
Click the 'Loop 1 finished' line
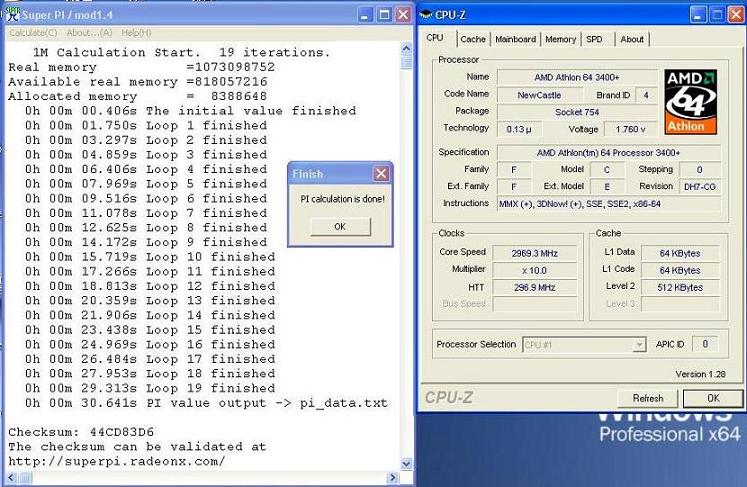(146, 125)
